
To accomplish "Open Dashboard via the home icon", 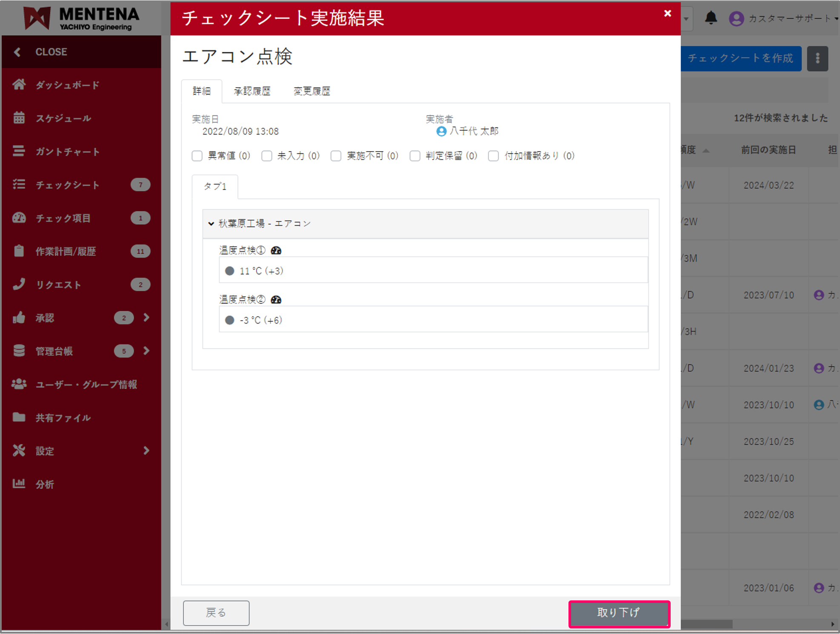I will (x=19, y=84).
